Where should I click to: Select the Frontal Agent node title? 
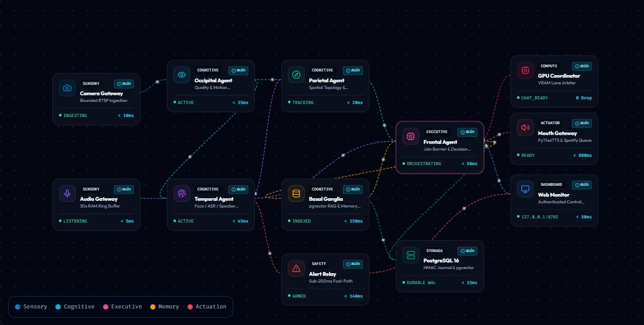[440, 142]
